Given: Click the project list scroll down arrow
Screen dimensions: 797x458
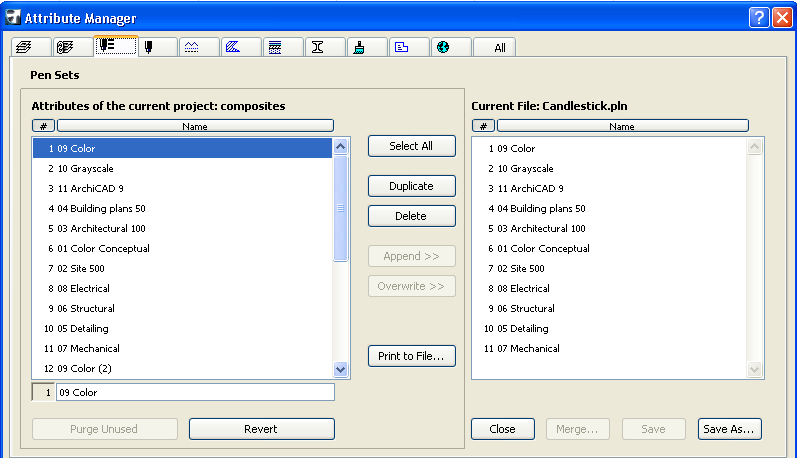Looking at the screenshot, I should coord(341,370).
